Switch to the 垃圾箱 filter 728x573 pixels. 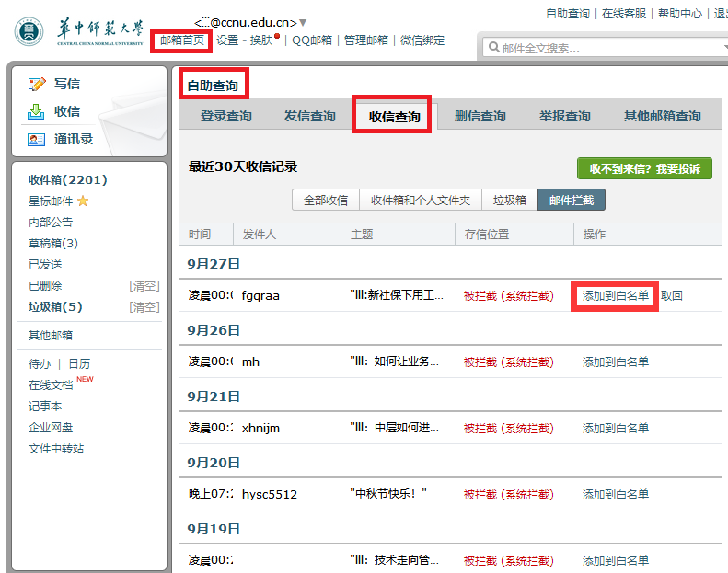[510, 200]
